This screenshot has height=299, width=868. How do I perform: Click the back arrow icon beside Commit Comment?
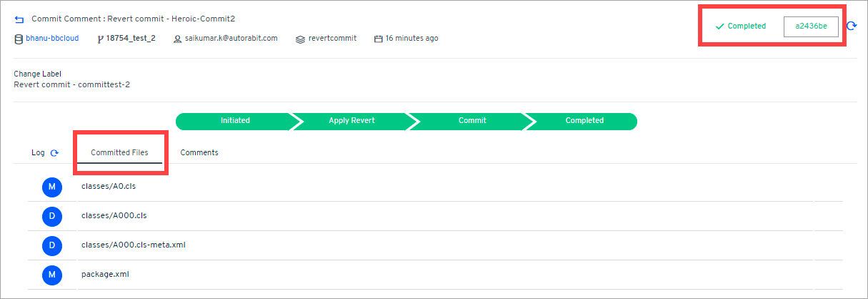click(x=19, y=19)
